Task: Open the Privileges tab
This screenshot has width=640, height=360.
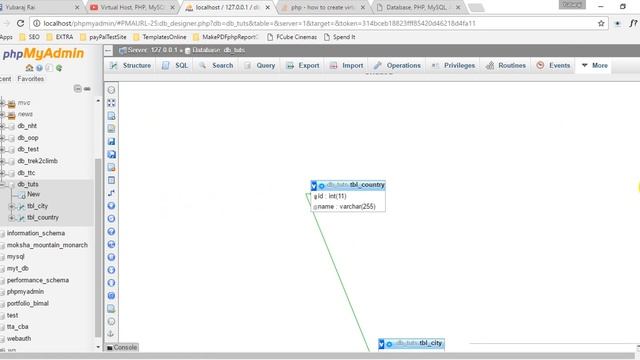Action: click(454, 65)
